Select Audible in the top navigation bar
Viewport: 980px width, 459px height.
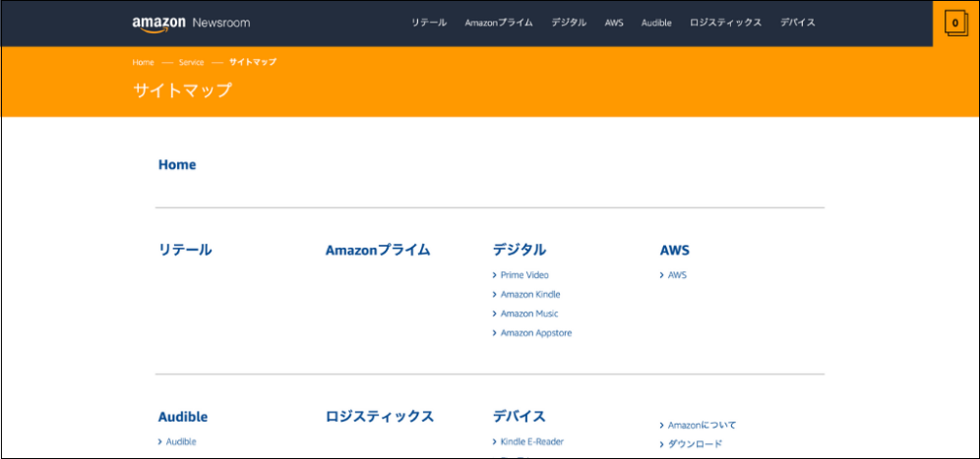click(656, 23)
